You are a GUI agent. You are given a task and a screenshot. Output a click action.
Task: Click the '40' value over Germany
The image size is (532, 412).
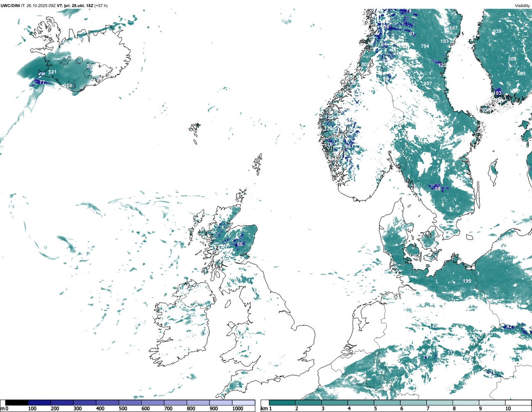coord(434,326)
